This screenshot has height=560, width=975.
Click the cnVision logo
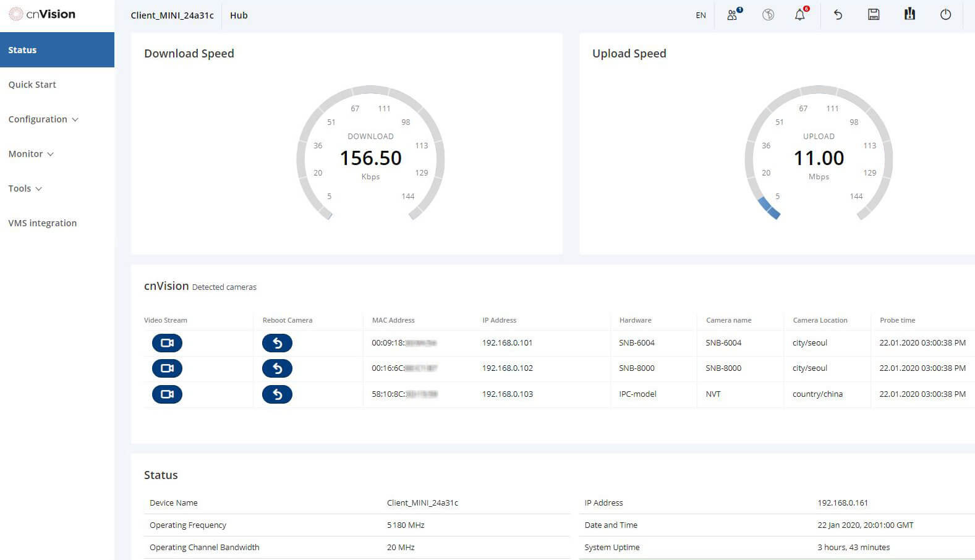(x=42, y=14)
